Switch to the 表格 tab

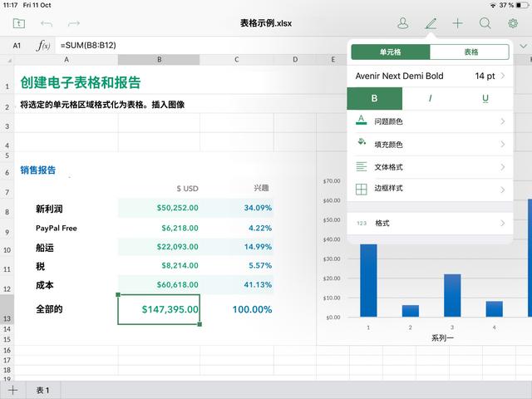[x=470, y=52]
